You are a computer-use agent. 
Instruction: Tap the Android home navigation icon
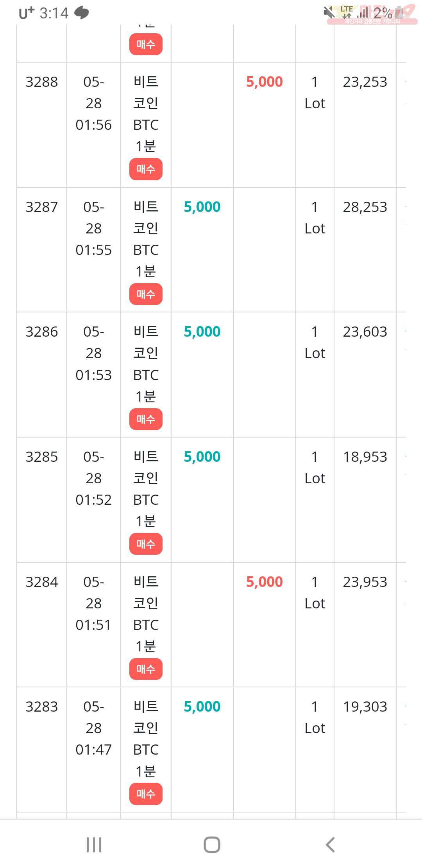(212, 845)
